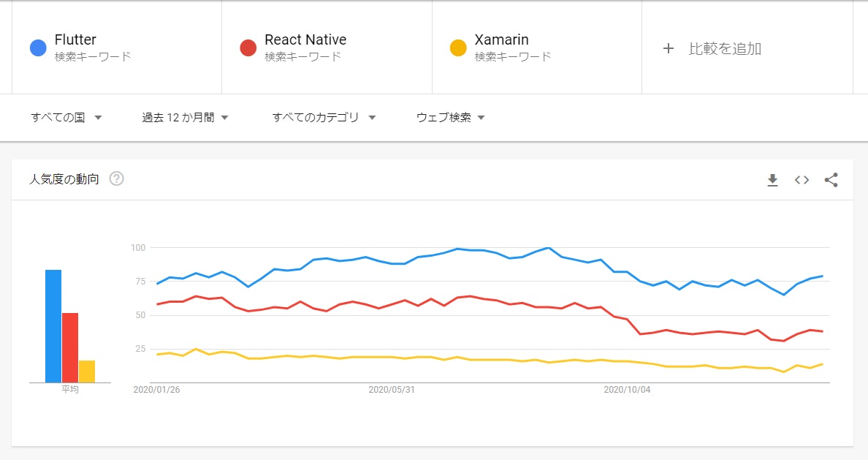This screenshot has height=460, width=868.
Task: Click the plus icon next to 比較を追加
Action: coord(667,48)
